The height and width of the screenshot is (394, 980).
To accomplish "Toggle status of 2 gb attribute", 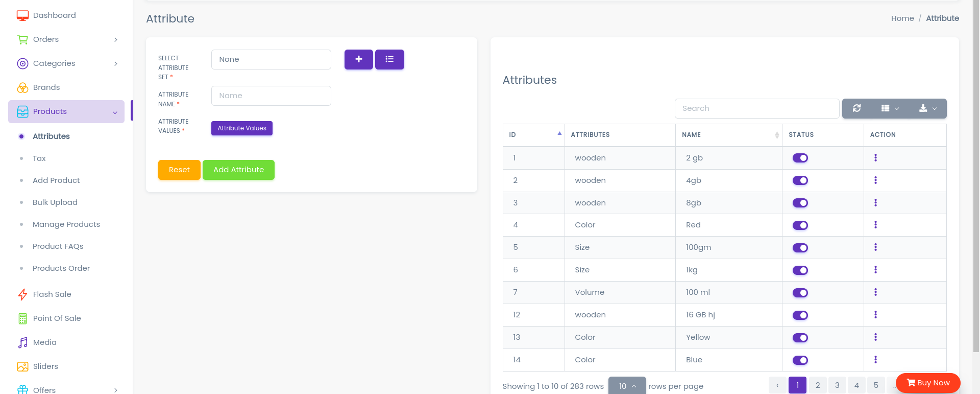I will [x=800, y=158].
